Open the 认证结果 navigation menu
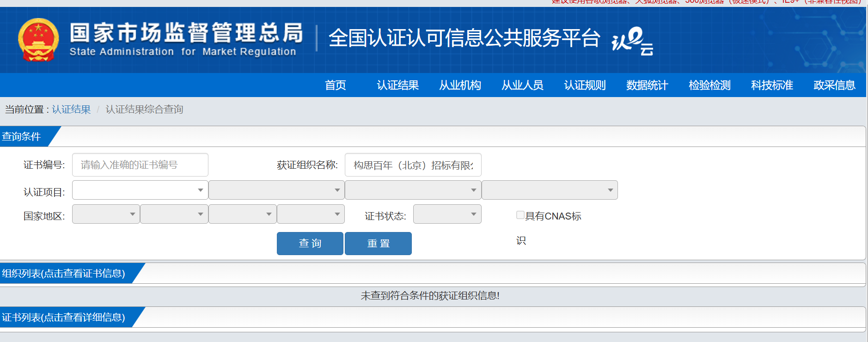This screenshot has width=868, height=342. [x=397, y=85]
